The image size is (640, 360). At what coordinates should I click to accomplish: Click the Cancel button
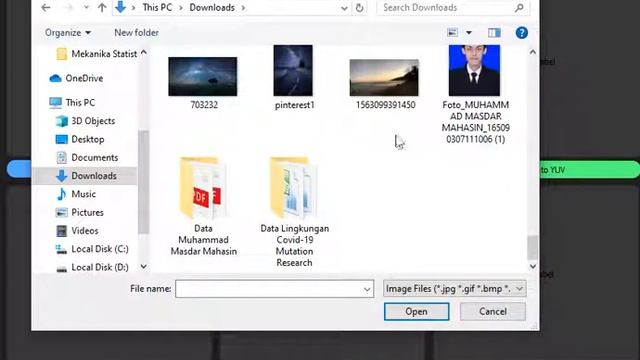coord(493,311)
